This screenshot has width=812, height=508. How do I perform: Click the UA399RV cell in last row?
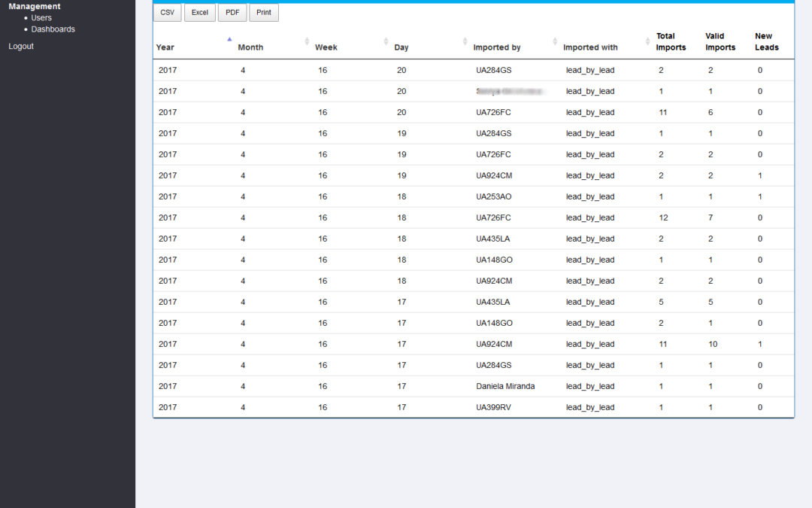(x=492, y=407)
